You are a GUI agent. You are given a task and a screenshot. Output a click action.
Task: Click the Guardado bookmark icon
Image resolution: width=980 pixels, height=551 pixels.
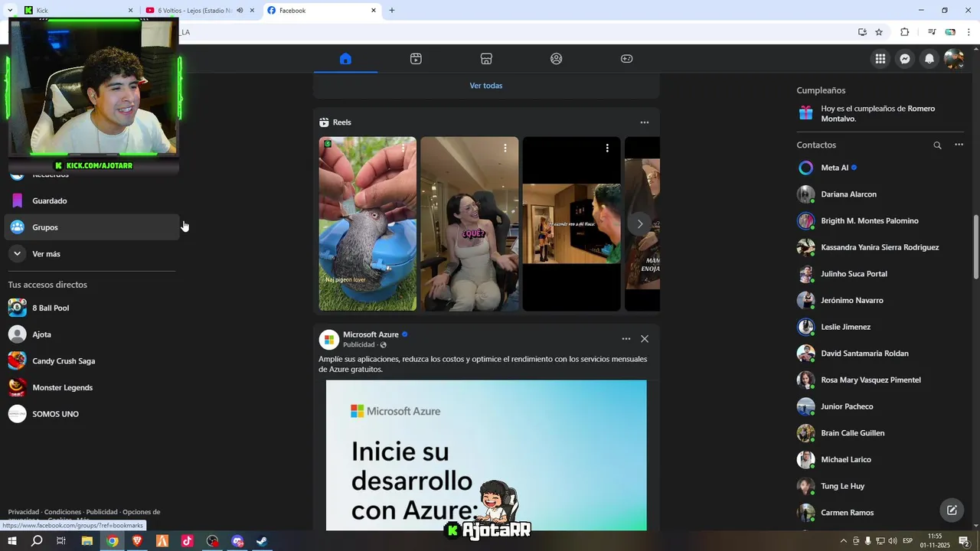pos(17,201)
